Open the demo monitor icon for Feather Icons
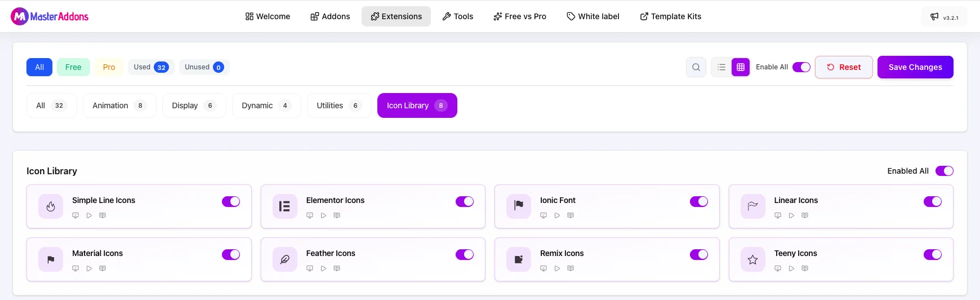The height and width of the screenshot is (300, 980). 310,268
